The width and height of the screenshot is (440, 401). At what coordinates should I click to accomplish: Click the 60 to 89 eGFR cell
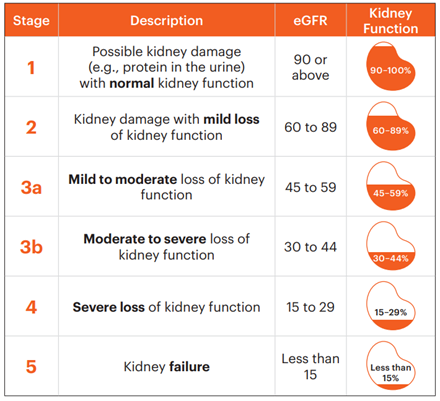pyautogui.click(x=310, y=127)
